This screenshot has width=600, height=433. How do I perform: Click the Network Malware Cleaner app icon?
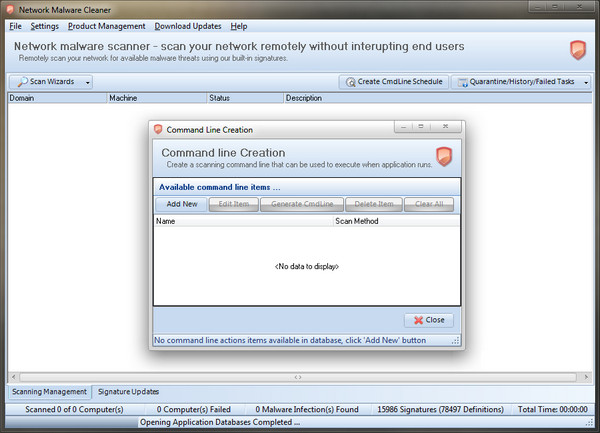point(10,9)
